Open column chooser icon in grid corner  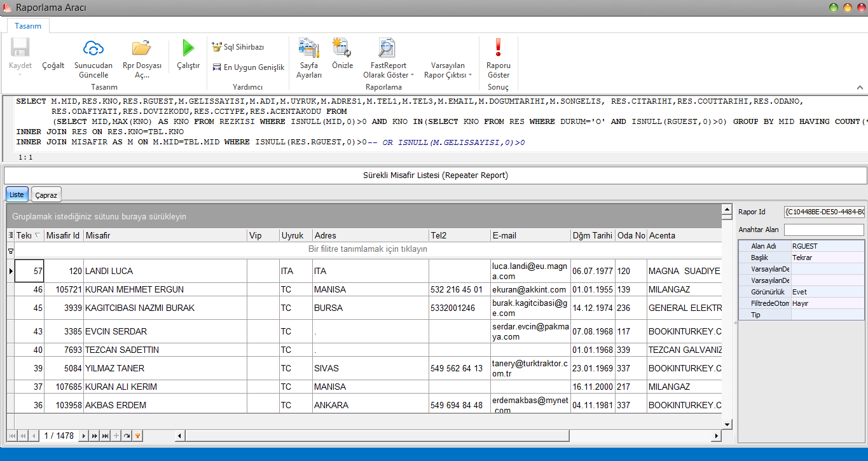pyautogui.click(x=10, y=235)
